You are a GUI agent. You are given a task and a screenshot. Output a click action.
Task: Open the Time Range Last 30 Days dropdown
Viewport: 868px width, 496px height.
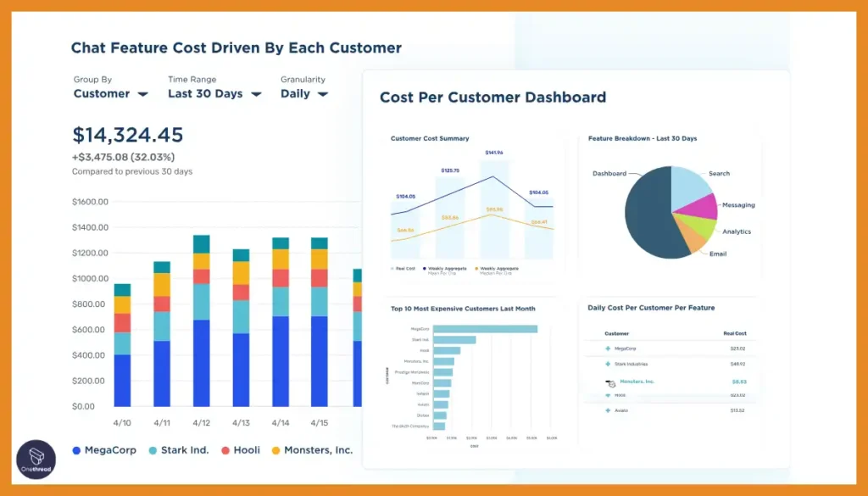[214, 93]
